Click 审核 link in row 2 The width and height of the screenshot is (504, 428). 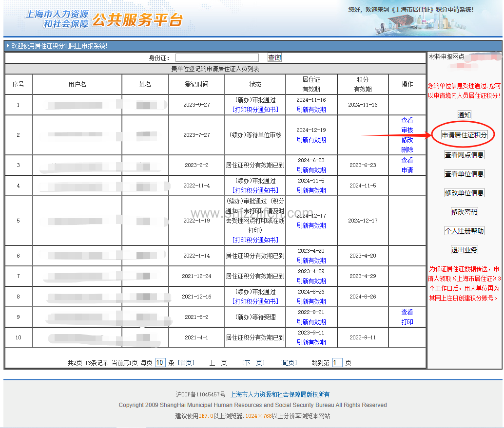click(x=407, y=130)
